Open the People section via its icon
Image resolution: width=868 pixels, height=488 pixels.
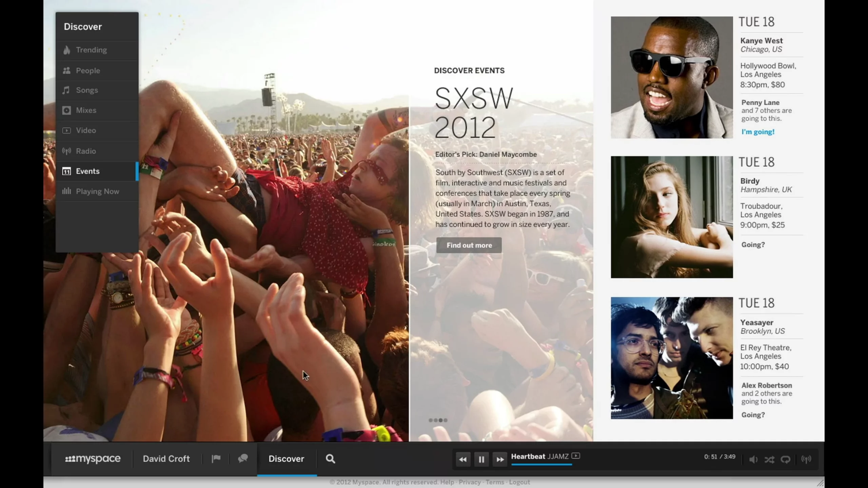point(66,70)
